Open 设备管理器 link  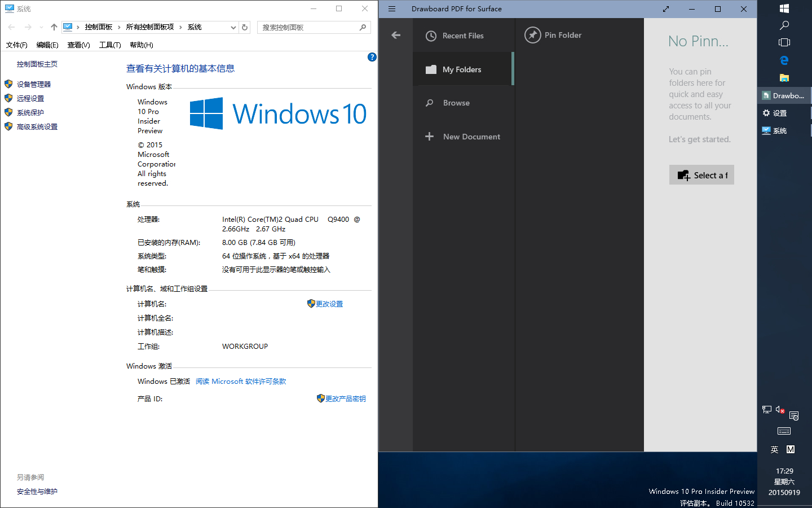(x=34, y=84)
